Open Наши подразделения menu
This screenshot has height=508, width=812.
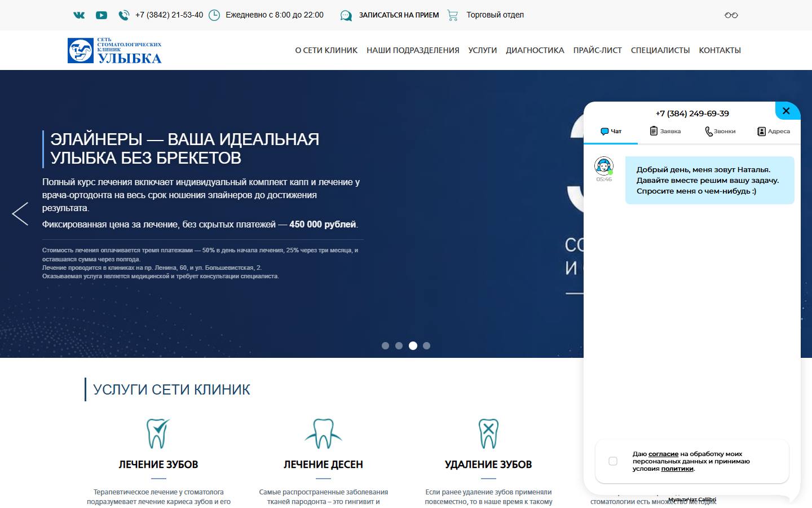(x=413, y=50)
